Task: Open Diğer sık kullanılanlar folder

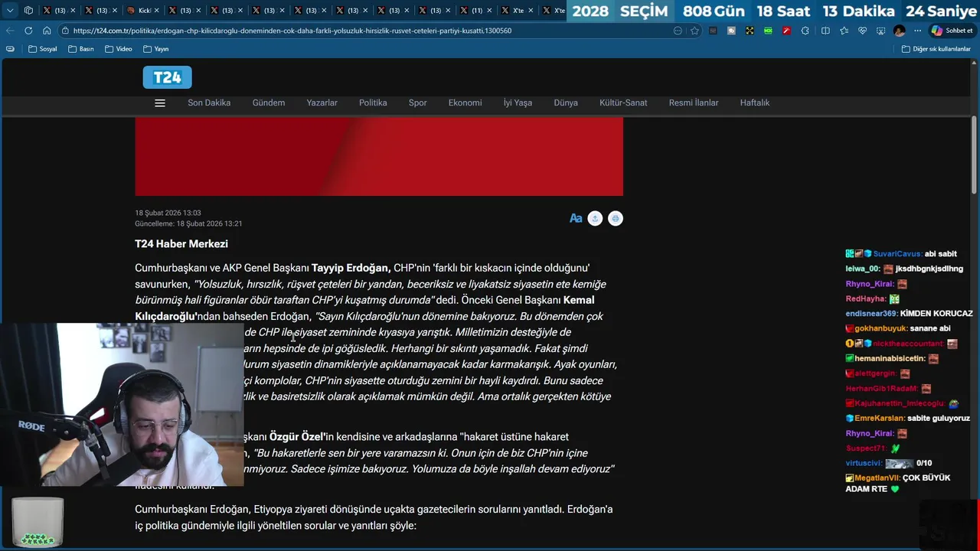Action: point(936,49)
